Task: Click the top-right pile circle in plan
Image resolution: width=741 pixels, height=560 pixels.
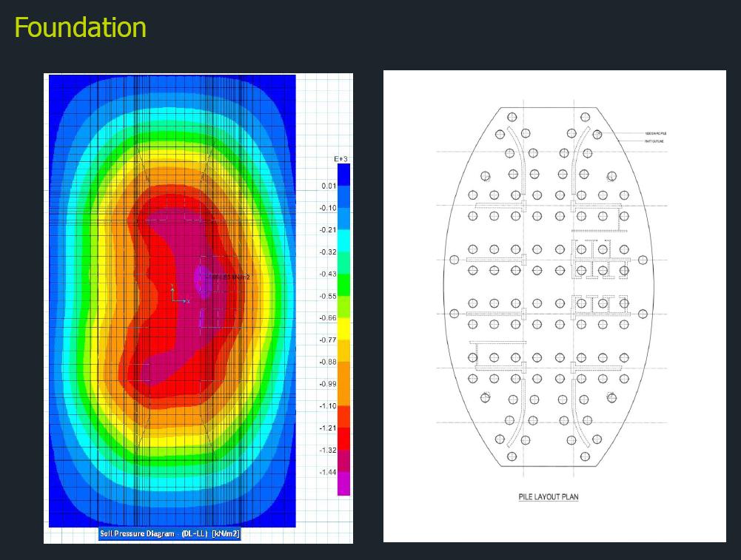Action: (x=585, y=117)
